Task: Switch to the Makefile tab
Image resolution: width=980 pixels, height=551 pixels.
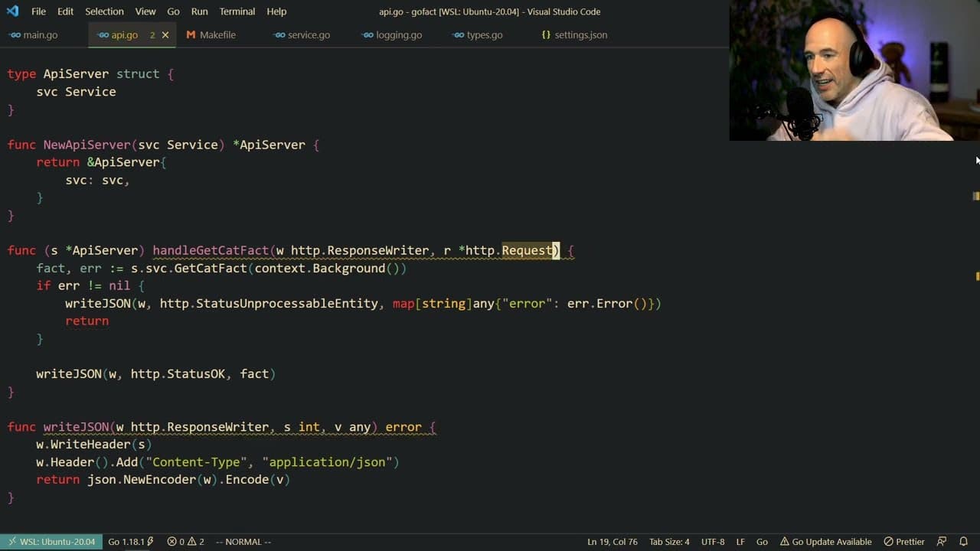Action: [x=217, y=35]
